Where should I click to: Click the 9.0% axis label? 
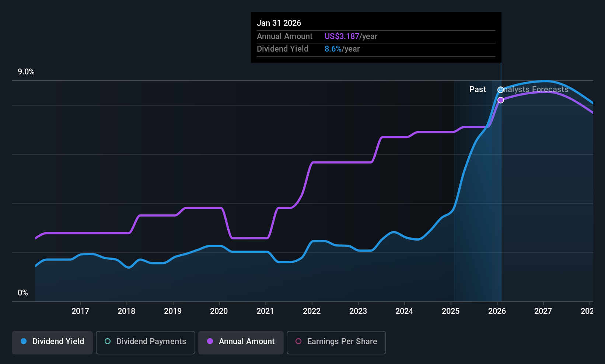pos(26,72)
